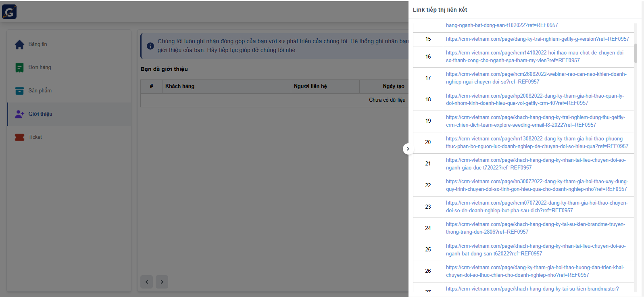
Task: Click the Sản phẩm box icon
Action: pyautogui.click(x=19, y=91)
